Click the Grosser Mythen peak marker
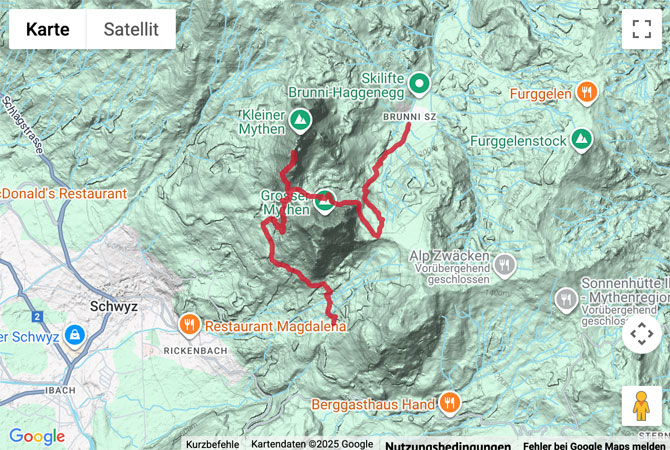670x450 pixels. click(325, 202)
